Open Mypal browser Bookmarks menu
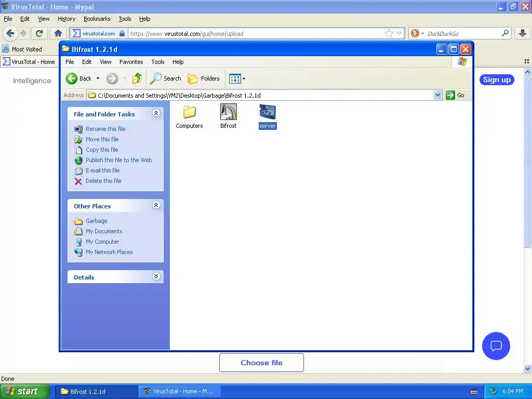Screen dimensions: 532x399 click(x=97, y=19)
